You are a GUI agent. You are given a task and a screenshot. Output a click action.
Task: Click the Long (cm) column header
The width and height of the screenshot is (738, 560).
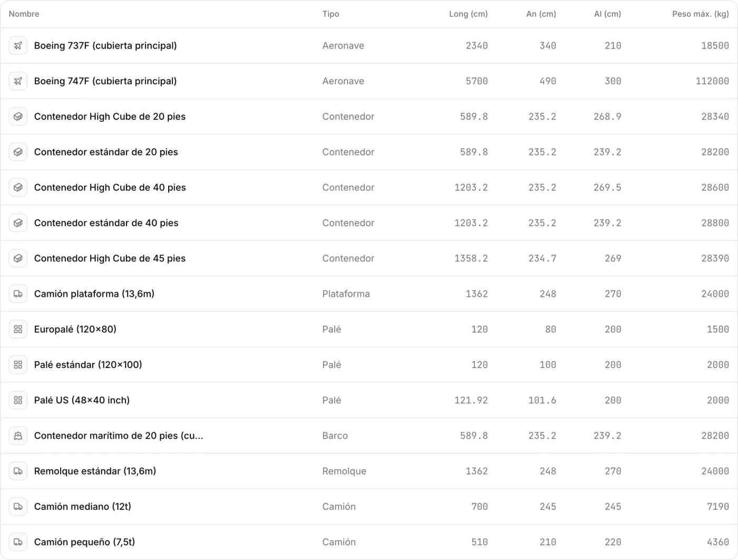coord(468,14)
